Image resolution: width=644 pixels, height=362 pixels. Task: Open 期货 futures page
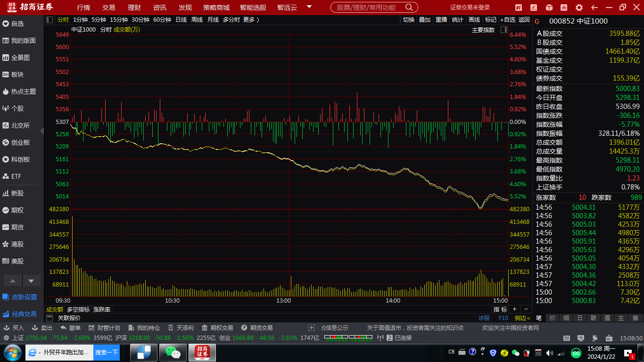(13, 227)
